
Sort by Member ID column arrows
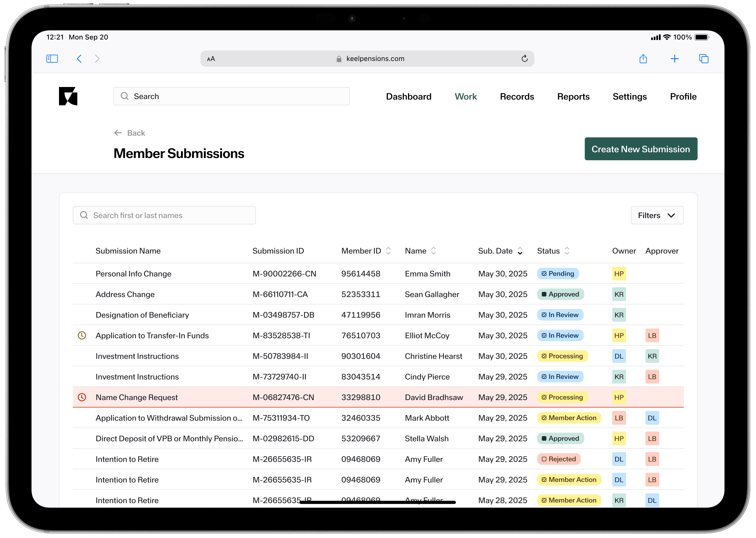(x=388, y=251)
